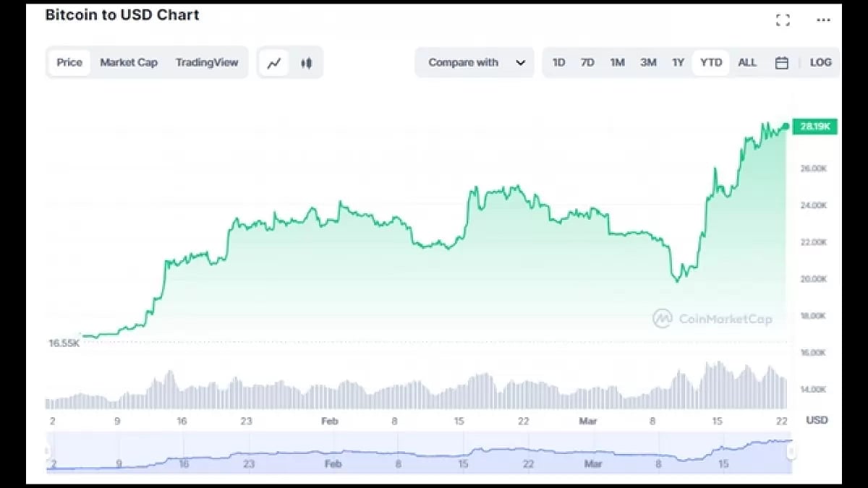Click the 7D timeframe button
The height and width of the screenshot is (488, 868).
[x=587, y=63]
